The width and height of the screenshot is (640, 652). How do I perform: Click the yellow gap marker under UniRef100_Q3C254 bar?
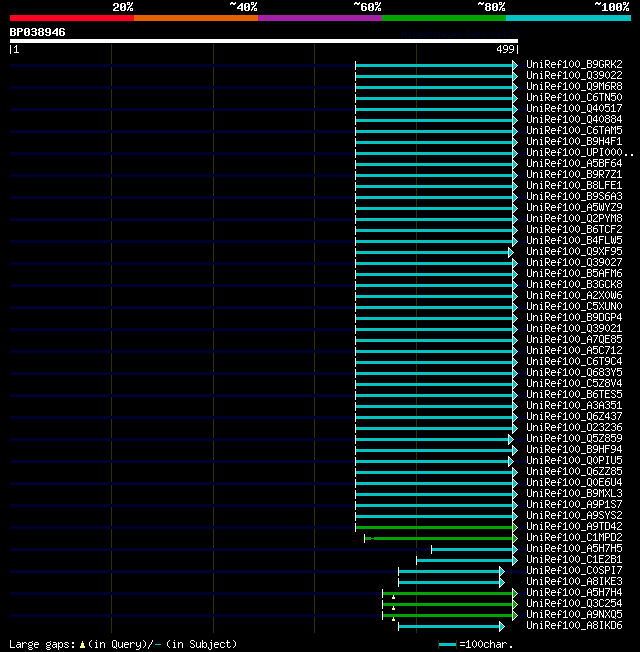point(393,608)
